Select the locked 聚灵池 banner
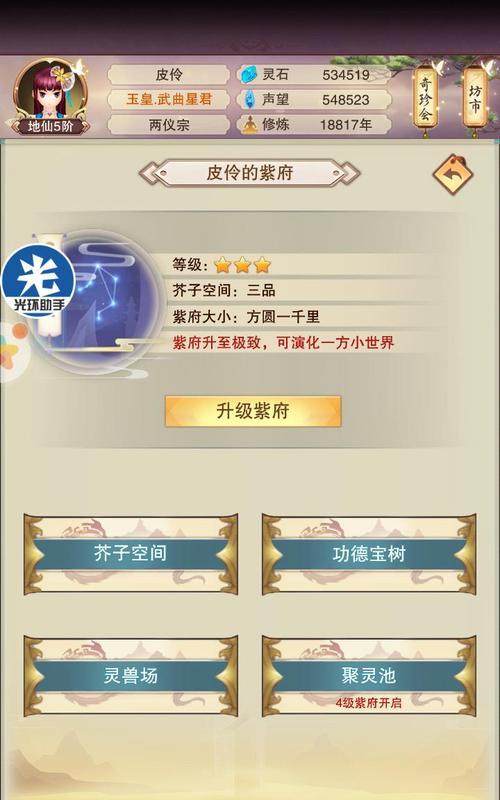The width and height of the screenshot is (500, 800). point(369,676)
